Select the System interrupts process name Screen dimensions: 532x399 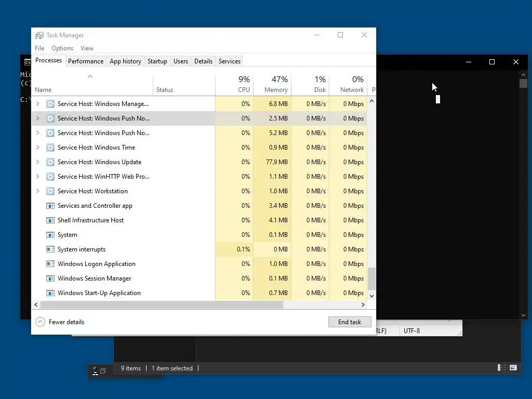[82, 249]
